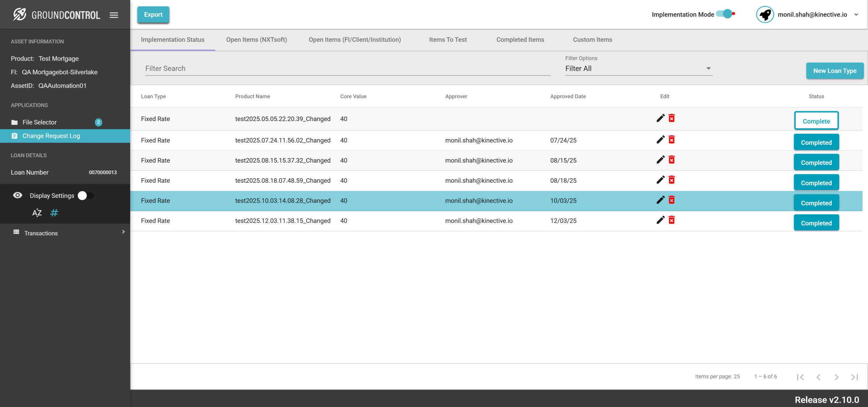The width and height of the screenshot is (868, 407).
Task: Delete the test2025.07.24.11.56.02_Changed row via trash icon
Action: [672, 140]
